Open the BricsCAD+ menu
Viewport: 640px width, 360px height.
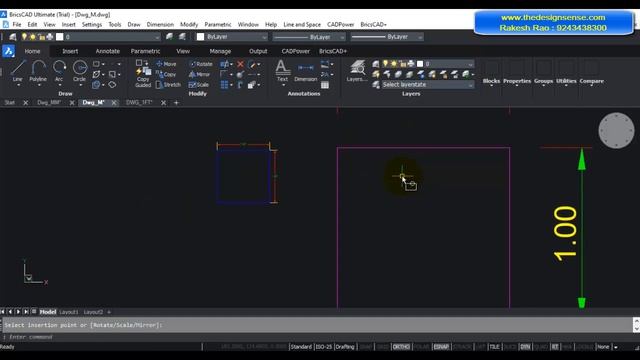(x=373, y=24)
